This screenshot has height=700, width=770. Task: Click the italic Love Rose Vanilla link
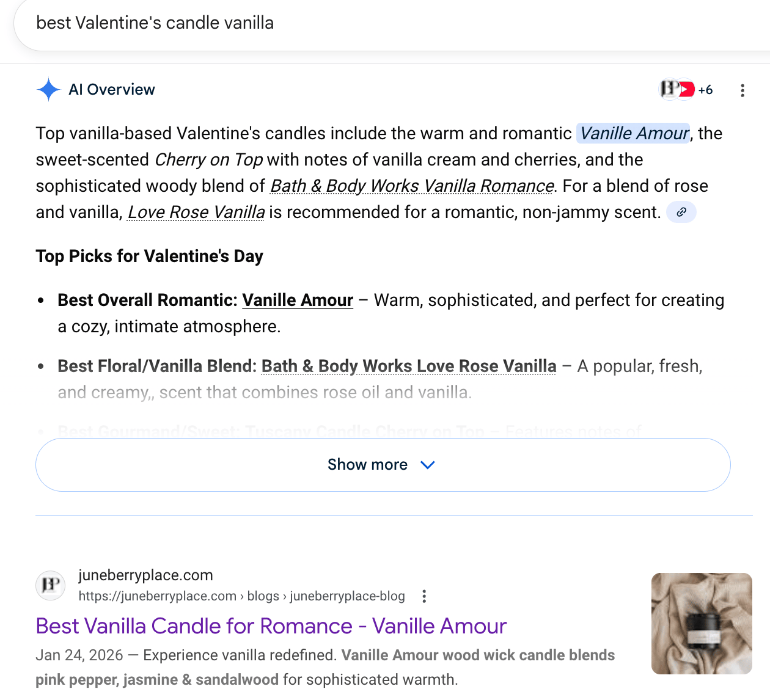tap(196, 212)
